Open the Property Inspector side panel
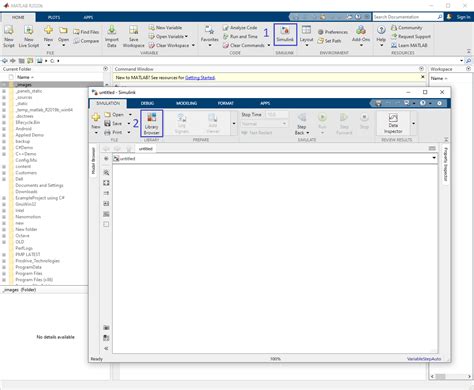Viewport: 474px width, 390px height. coord(446,165)
